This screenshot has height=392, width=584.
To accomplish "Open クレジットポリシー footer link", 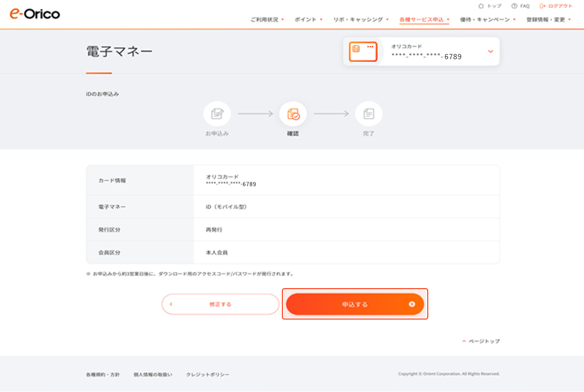I will tap(208, 374).
